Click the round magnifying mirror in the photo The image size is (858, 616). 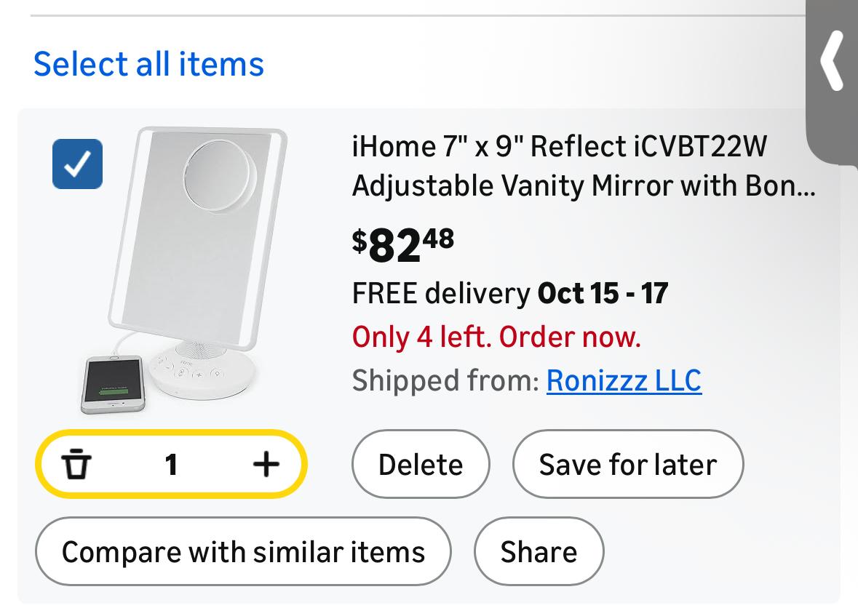[220, 176]
